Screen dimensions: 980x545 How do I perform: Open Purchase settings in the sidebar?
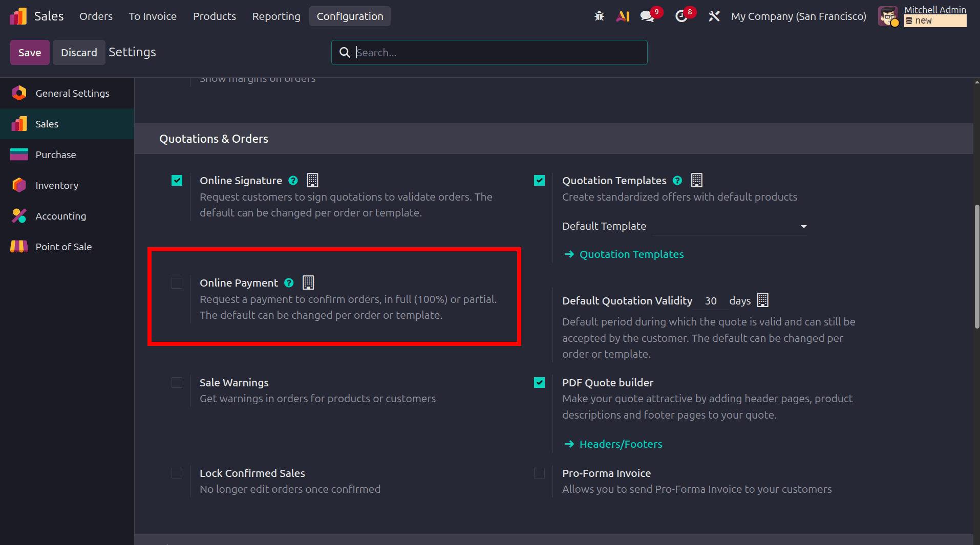[56, 154]
